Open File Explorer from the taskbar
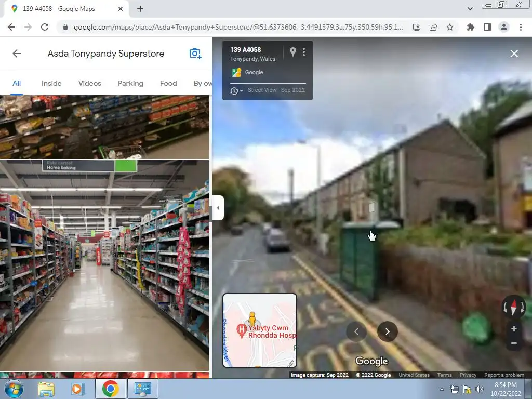The width and height of the screenshot is (532, 399). (46, 389)
